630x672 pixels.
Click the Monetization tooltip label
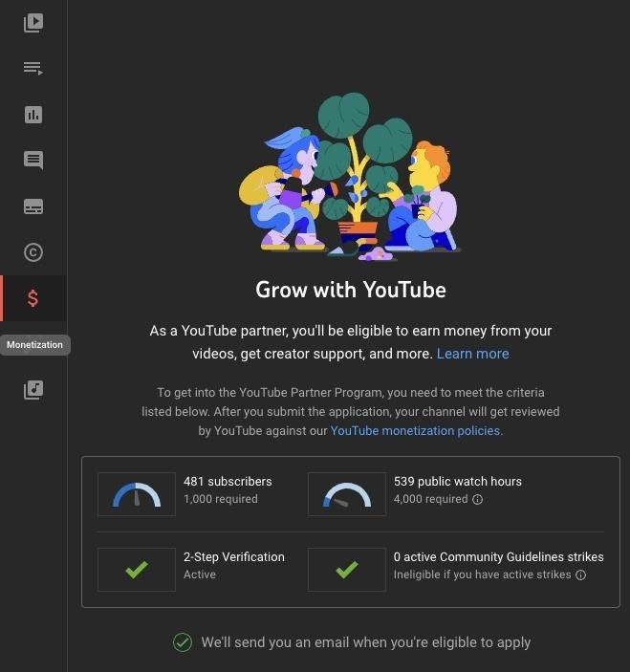pos(35,344)
